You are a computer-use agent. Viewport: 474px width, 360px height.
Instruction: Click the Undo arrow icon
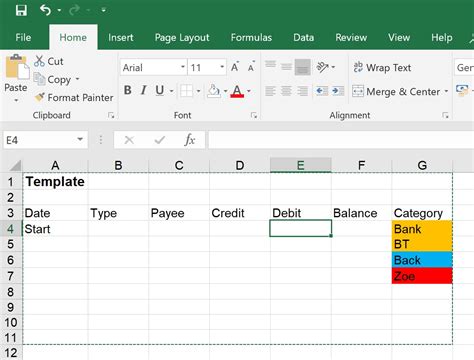[46, 10]
